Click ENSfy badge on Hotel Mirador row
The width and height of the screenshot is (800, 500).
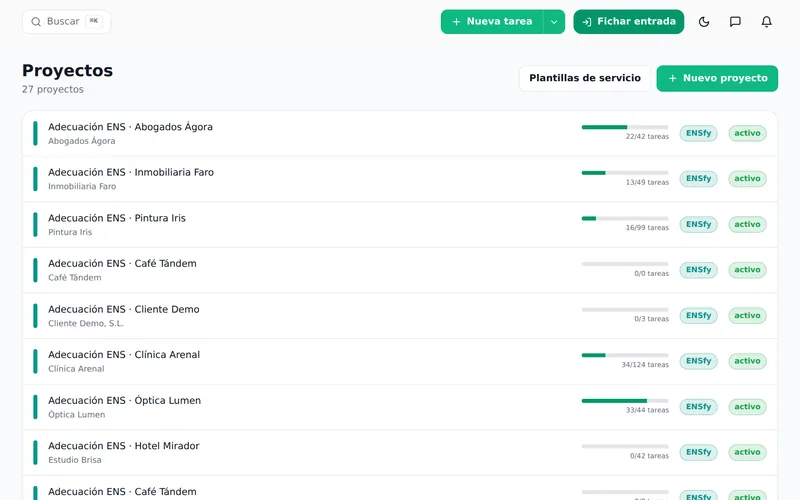tap(698, 452)
